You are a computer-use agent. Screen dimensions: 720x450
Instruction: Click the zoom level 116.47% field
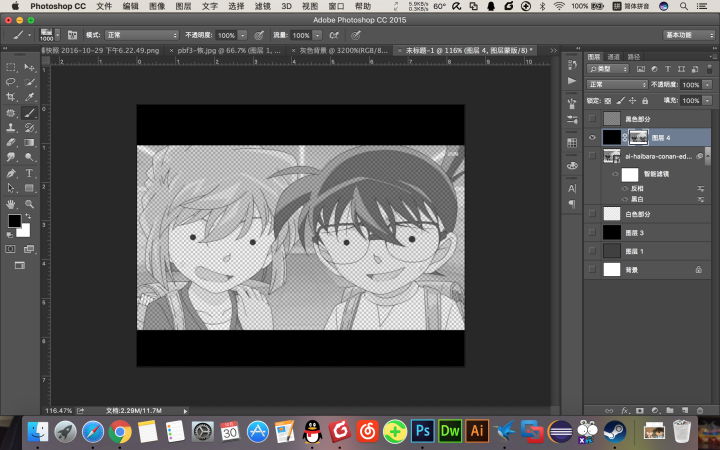click(58, 411)
